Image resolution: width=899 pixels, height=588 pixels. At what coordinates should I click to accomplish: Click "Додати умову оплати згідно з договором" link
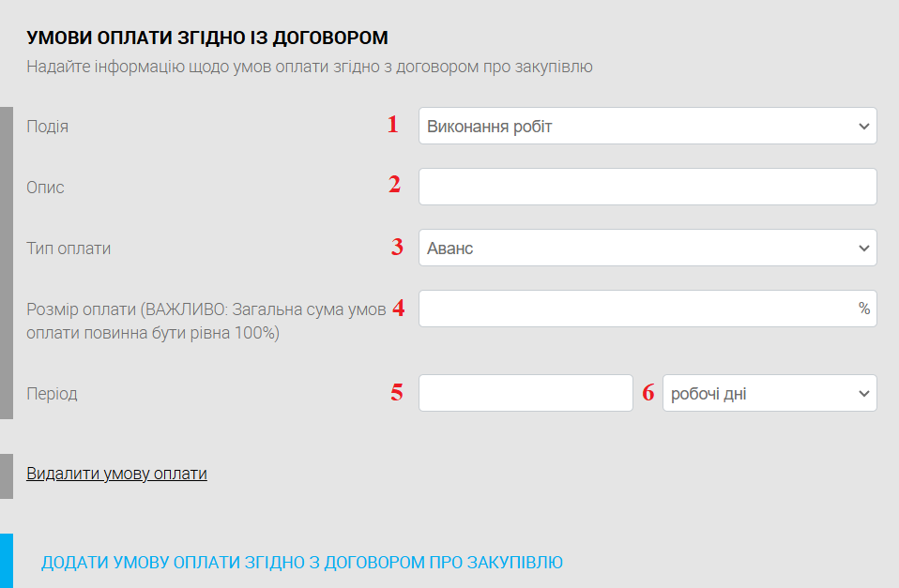pyautogui.click(x=301, y=563)
